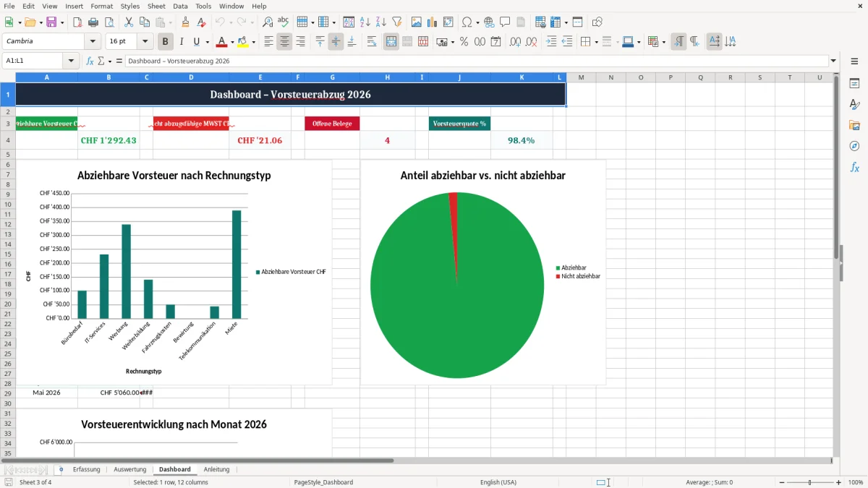Toggle Underline formatting
The image size is (868, 488).
pos(197,42)
